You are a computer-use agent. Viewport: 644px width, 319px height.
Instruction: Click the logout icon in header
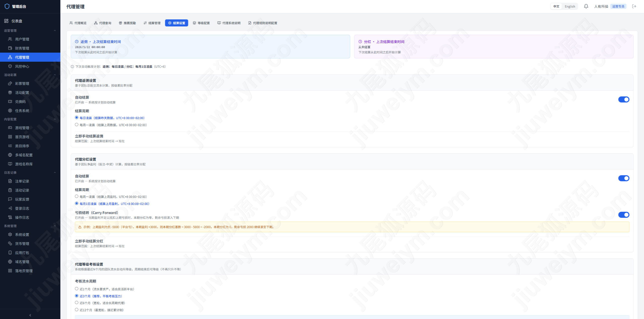point(634,6)
